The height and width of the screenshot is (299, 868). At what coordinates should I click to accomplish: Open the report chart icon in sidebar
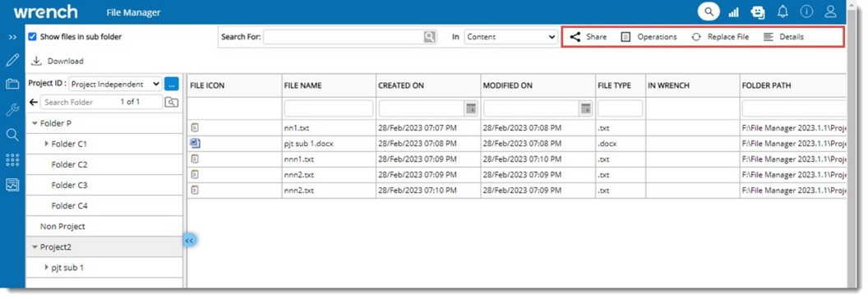click(x=12, y=185)
